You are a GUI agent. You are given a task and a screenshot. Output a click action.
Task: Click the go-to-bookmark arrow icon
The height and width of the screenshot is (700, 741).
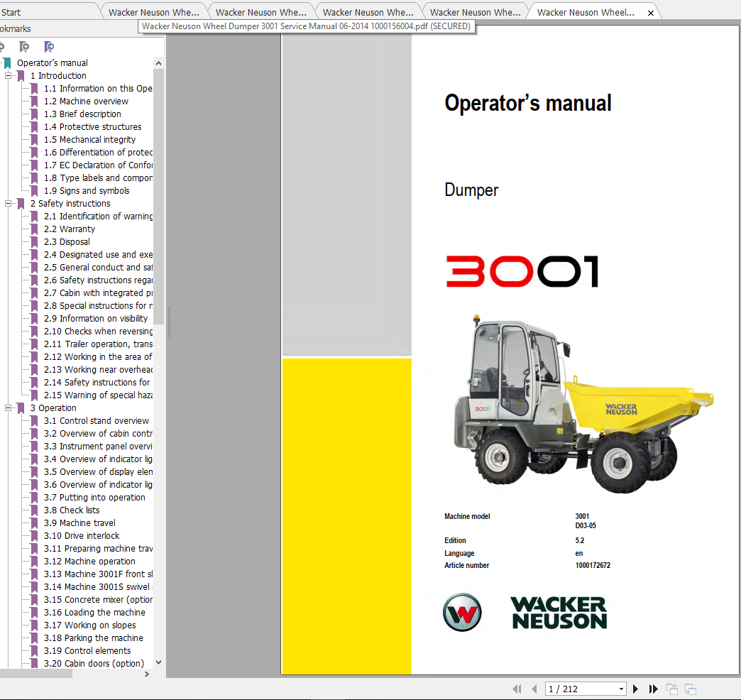(48, 47)
